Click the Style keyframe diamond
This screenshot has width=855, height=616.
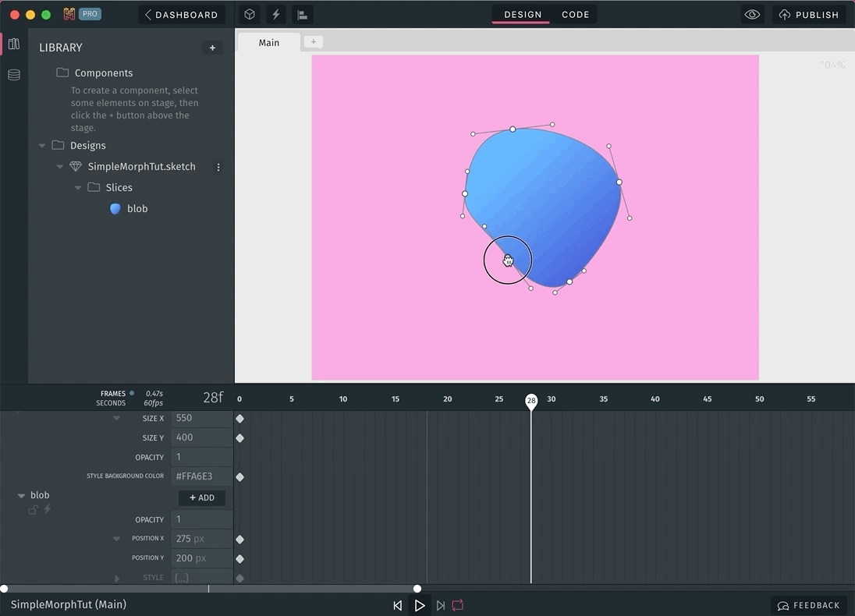[240, 579]
